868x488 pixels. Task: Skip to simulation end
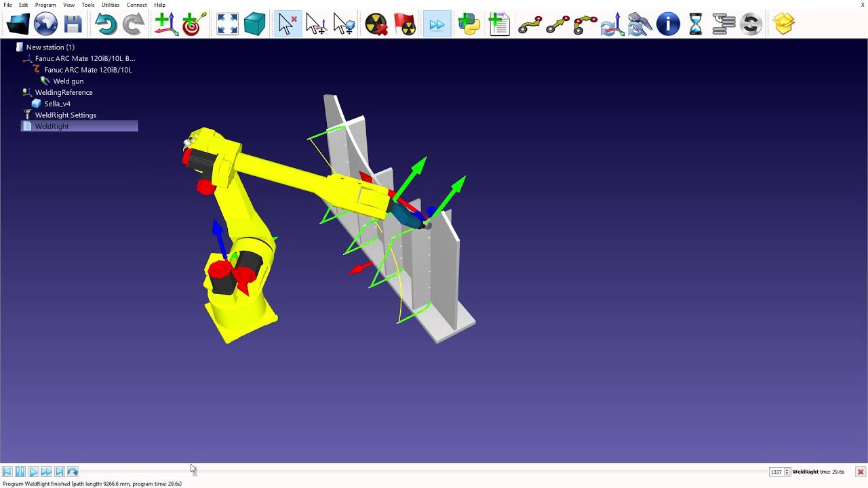(59, 472)
